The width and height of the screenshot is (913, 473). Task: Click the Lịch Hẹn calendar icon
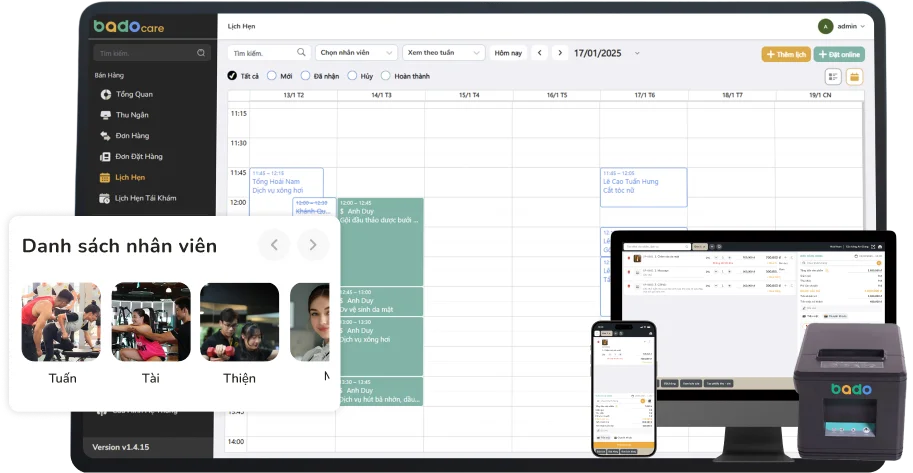pos(105,178)
